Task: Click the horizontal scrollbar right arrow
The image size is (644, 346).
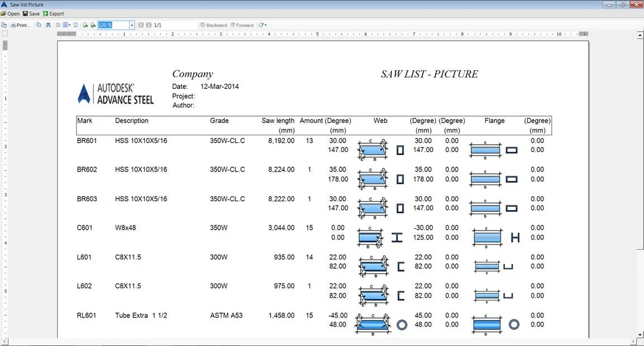Action: 634,342
